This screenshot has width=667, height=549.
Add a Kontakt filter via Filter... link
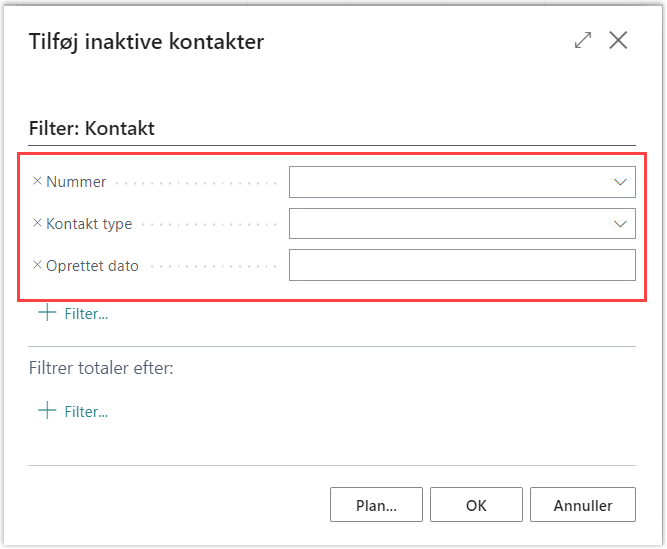(x=86, y=314)
